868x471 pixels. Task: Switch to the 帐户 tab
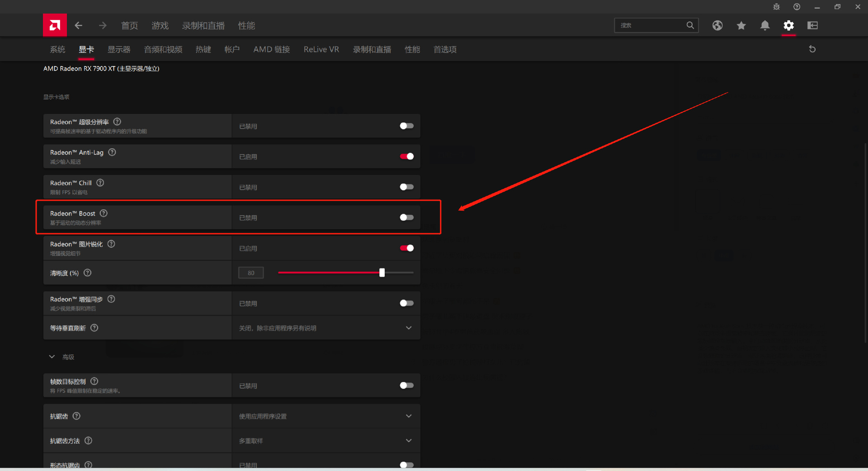(x=232, y=49)
